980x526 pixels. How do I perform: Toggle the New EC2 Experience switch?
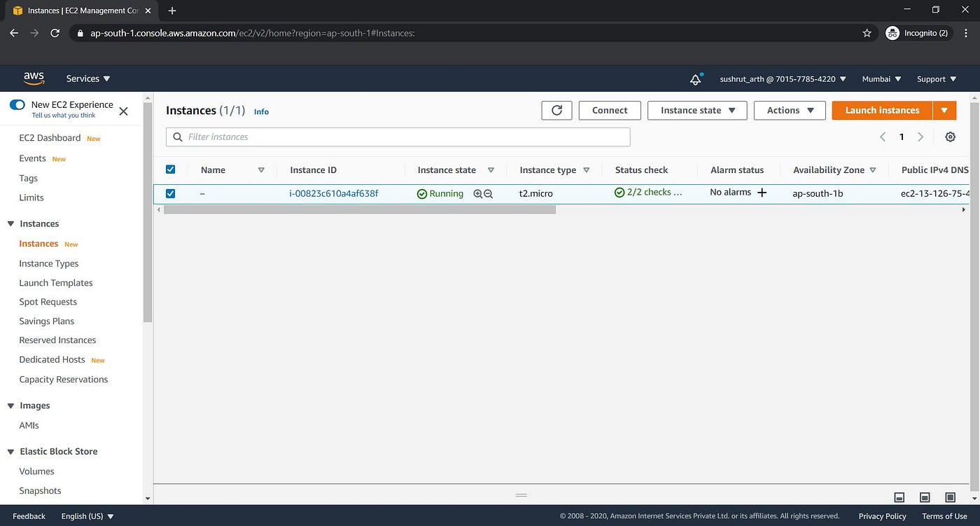(17, 105)
